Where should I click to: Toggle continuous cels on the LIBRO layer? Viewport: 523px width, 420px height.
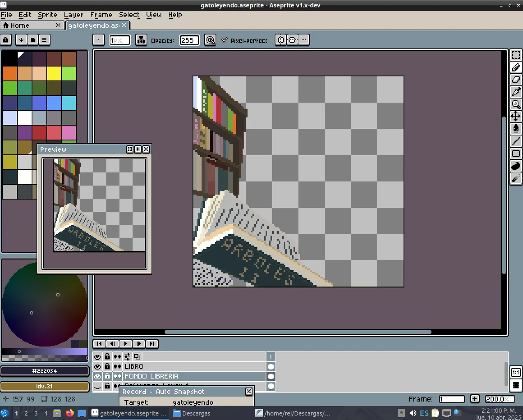(117, 367)
